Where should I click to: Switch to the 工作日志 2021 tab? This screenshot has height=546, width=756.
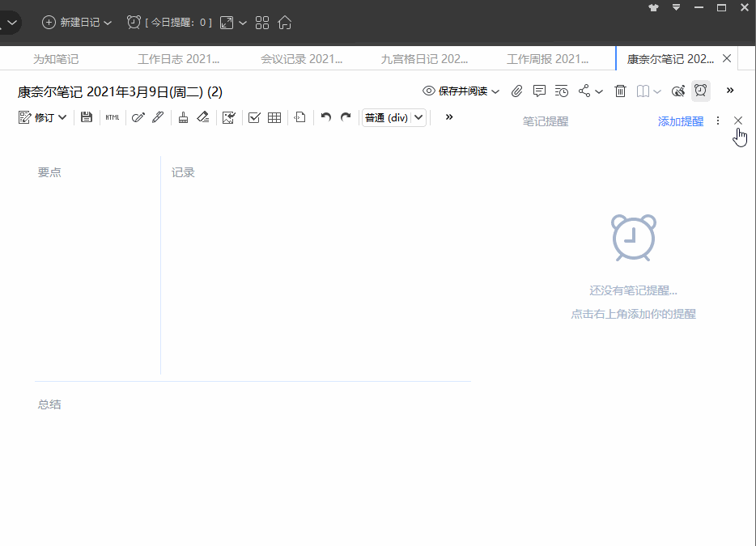pyautogui.click(x=178, y=59)
